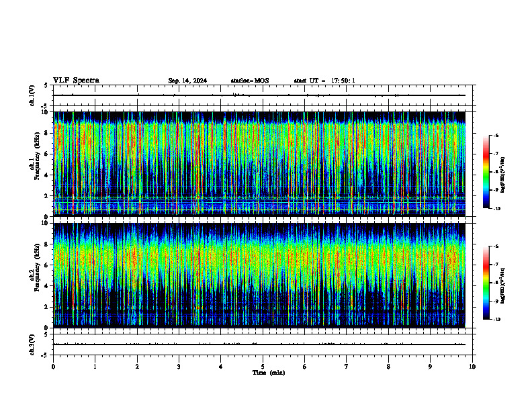The image size is (532, 411).
Task: Click time axis tick label "2"
Action: point(137,367)
